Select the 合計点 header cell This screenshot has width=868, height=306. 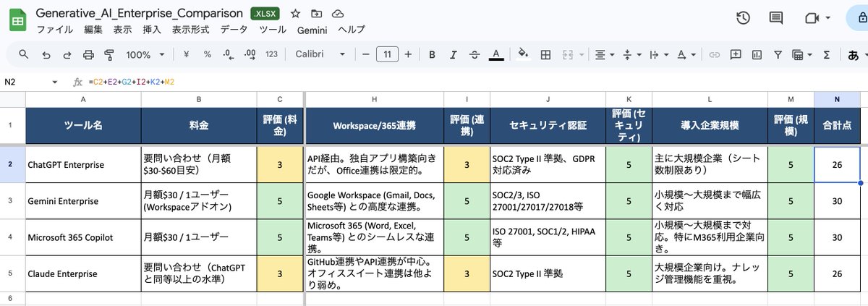837,125
